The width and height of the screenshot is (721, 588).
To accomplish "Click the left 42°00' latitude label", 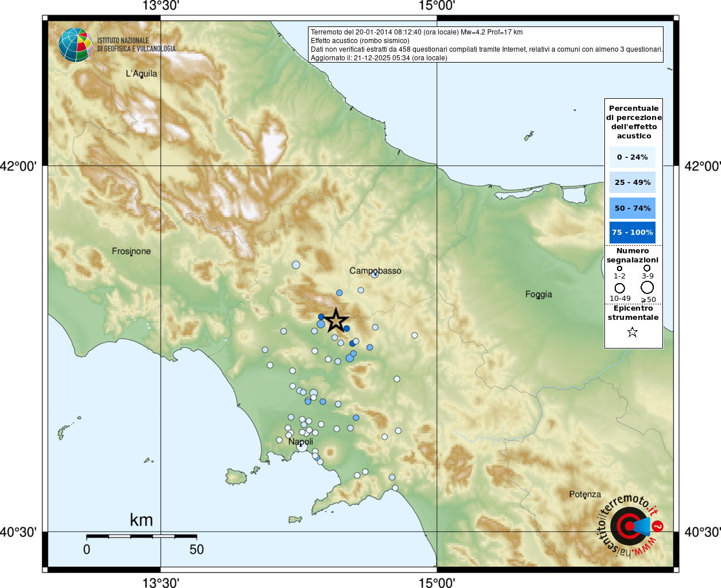I will [18, 166].
